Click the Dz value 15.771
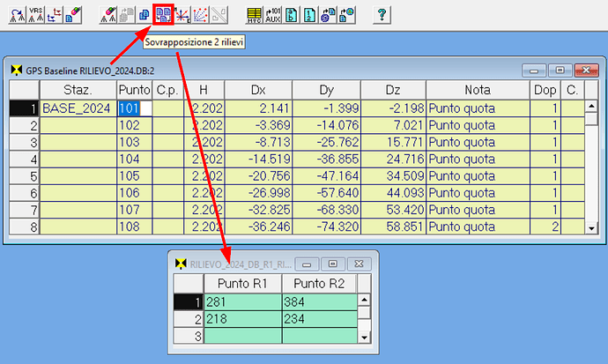608x364 pixels. click(393, 142)
